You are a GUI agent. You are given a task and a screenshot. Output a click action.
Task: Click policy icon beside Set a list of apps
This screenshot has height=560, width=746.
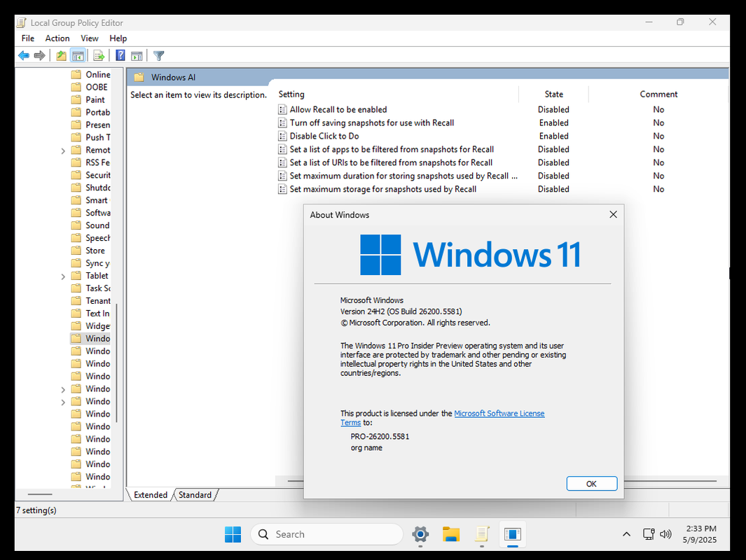[x=282, y=149]
